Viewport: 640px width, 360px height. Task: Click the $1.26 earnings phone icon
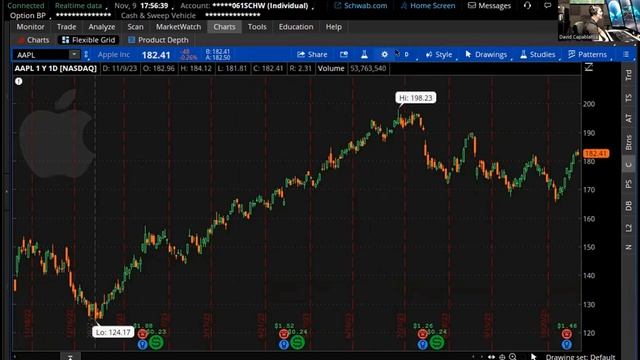click(422, 334)
